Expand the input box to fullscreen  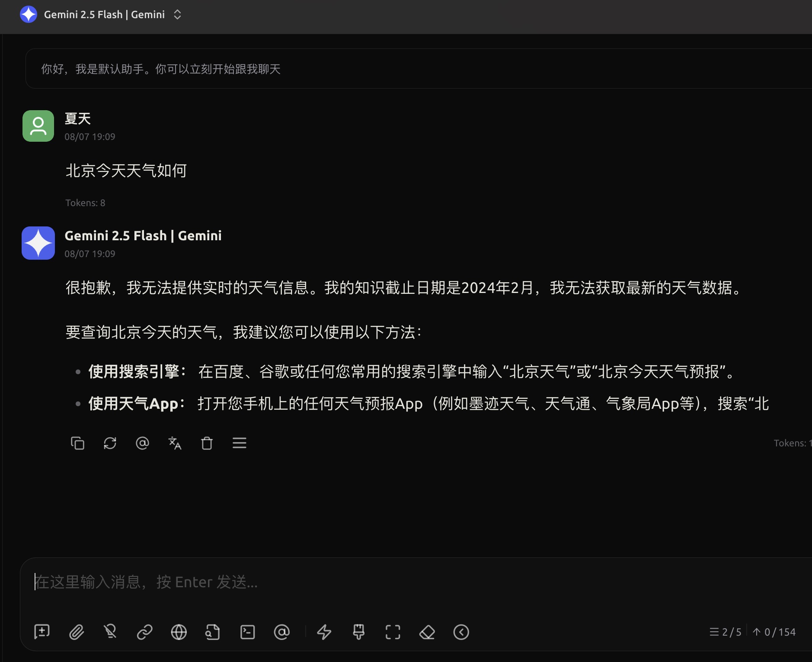(393, 632)
